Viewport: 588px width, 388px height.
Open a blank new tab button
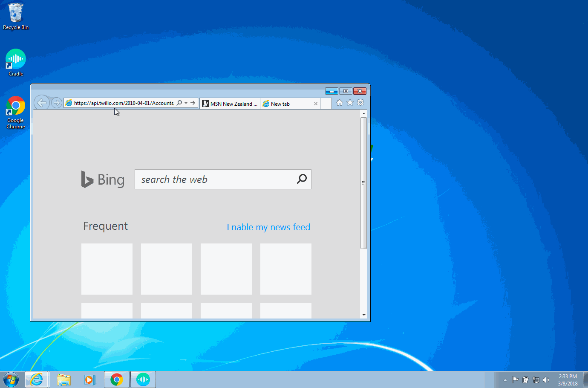(x=326, y=104)
